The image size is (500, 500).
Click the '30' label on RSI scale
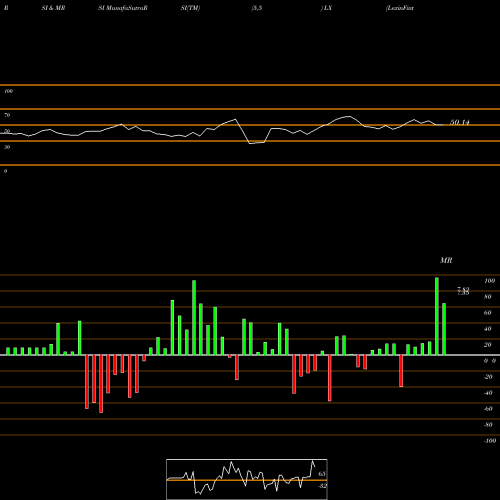7,147
